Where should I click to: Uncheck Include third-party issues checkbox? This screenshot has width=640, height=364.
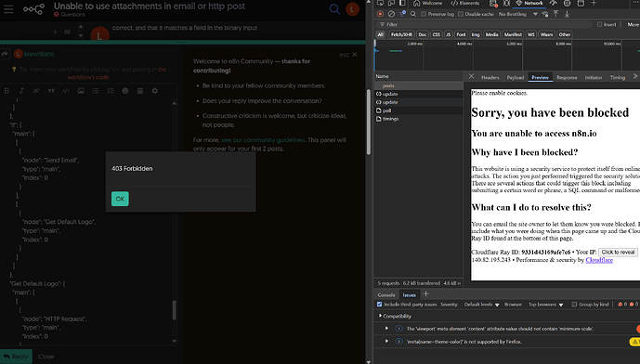point(380,305)
